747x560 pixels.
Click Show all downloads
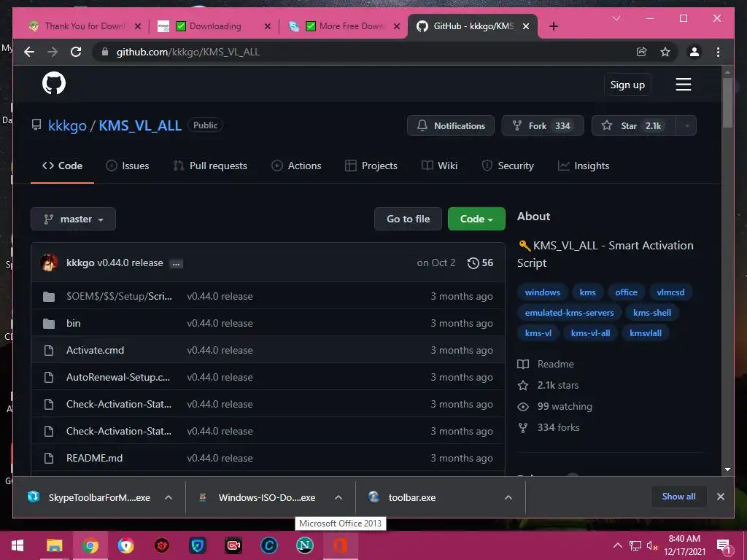click(678, 497)
